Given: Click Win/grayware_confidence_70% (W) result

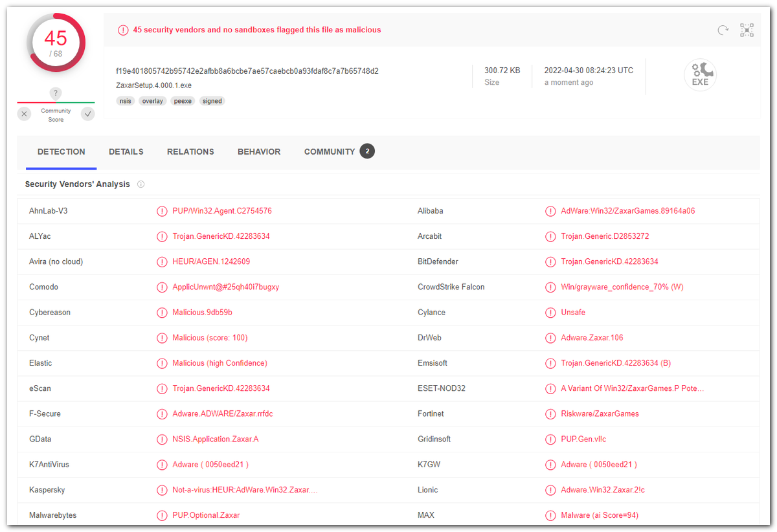Looking at the screenshot, I should (622, 287).
